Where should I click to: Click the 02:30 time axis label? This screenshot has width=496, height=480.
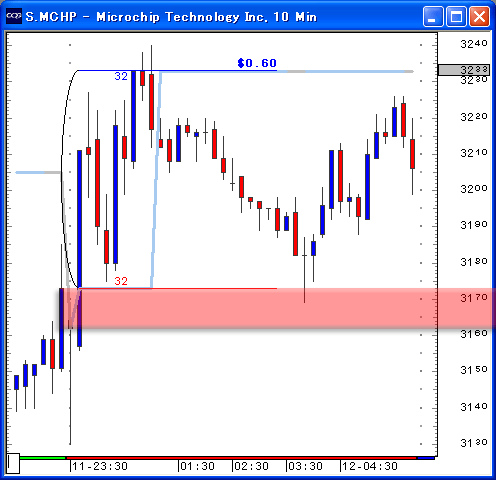point(251,466)
